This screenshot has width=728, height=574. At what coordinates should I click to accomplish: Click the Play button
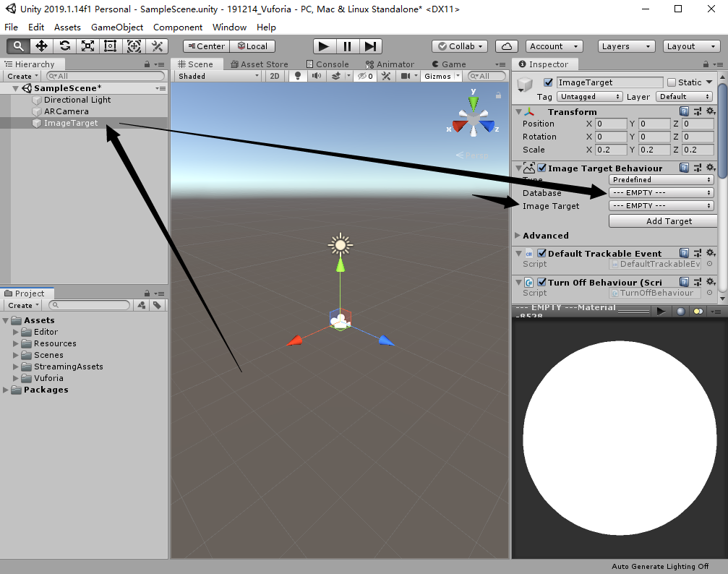tap(324, 46)
